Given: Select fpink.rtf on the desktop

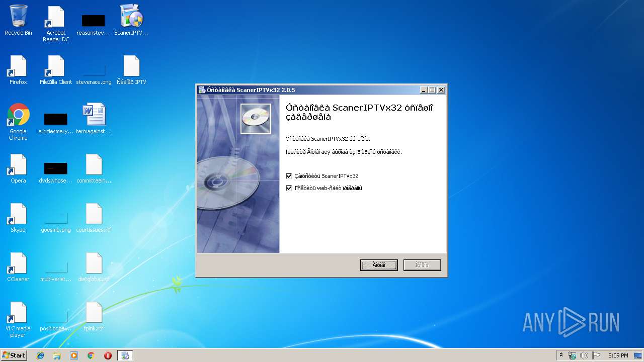Looking at the screenshot, I should 94,316.
